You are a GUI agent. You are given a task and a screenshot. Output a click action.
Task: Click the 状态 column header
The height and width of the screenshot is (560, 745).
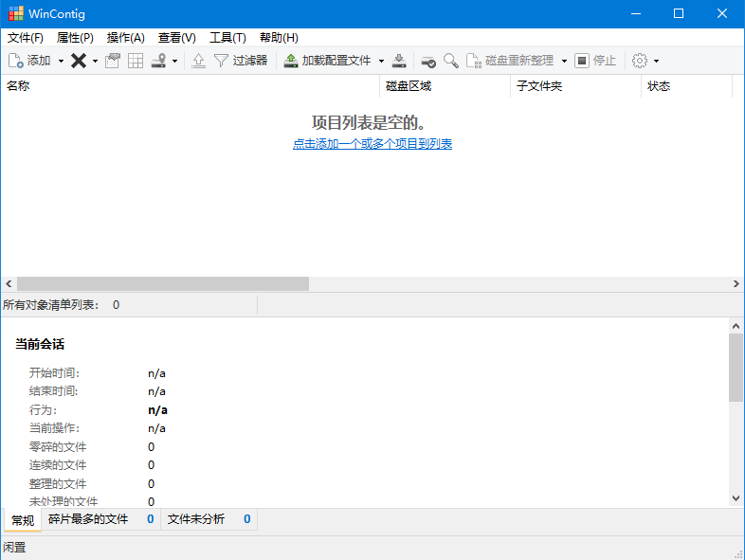(686, 86)
